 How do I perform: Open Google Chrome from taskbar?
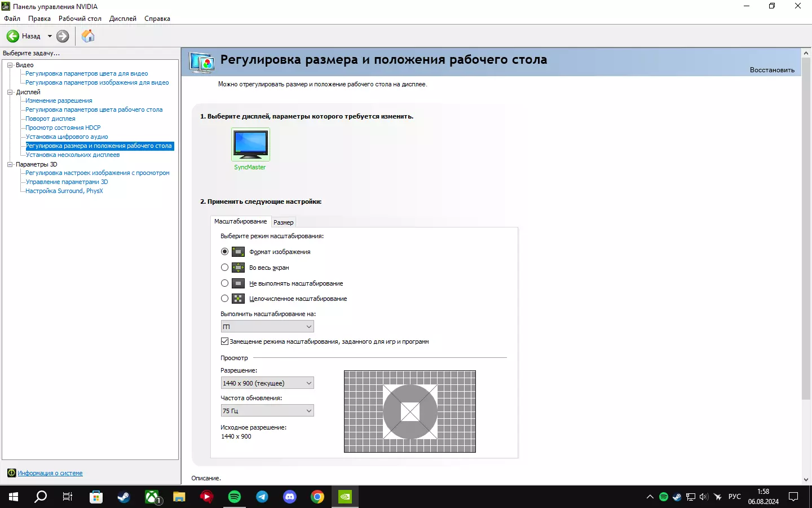[317, 497]
